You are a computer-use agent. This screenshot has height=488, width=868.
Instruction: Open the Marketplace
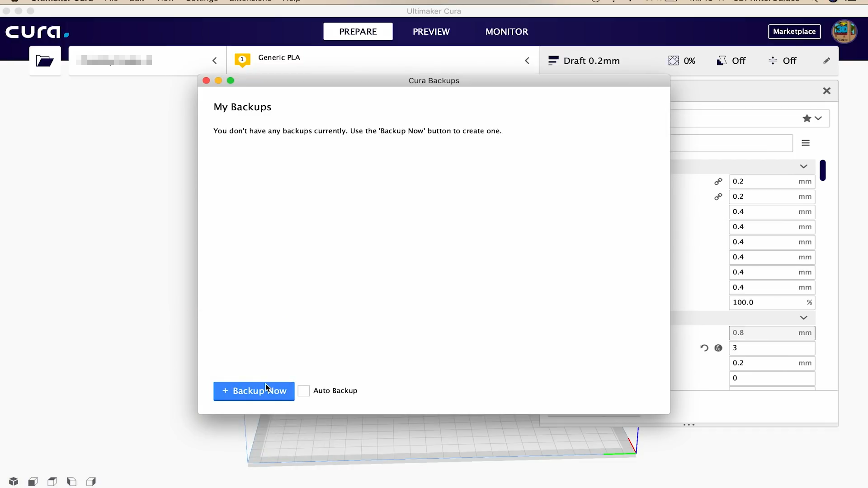coord(794,32)
